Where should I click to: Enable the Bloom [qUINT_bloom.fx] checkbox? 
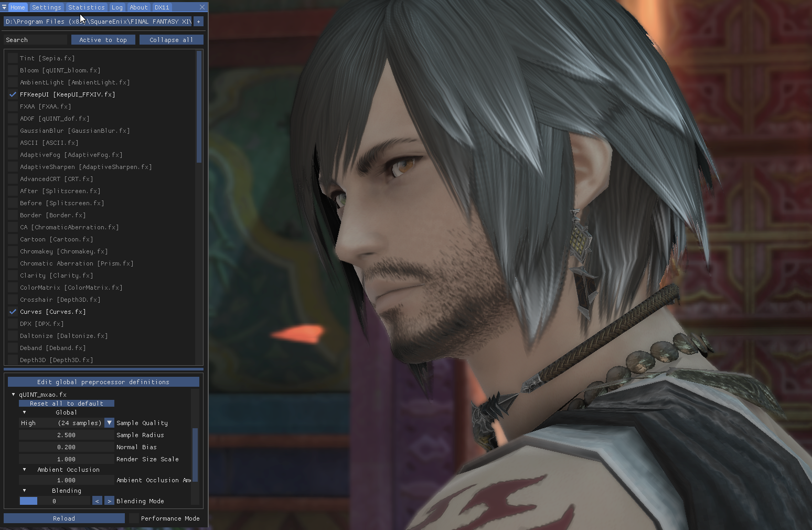pyautogui.click(x=13, y=70)
